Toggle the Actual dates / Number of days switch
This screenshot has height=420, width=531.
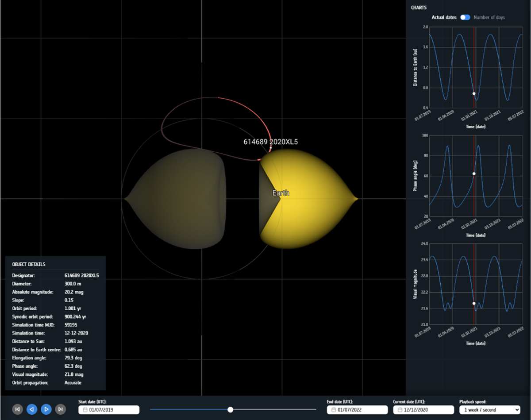click(465, 17)
